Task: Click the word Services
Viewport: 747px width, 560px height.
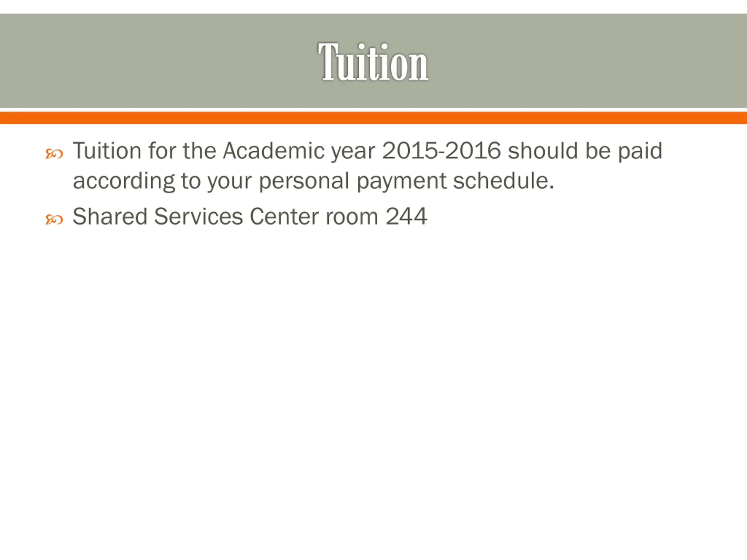Action: (x=198, y=216)
